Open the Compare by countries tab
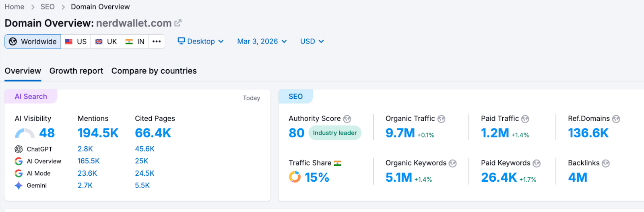Image resolution: width=644 pixels, height=212 pixels. [154, 71]
